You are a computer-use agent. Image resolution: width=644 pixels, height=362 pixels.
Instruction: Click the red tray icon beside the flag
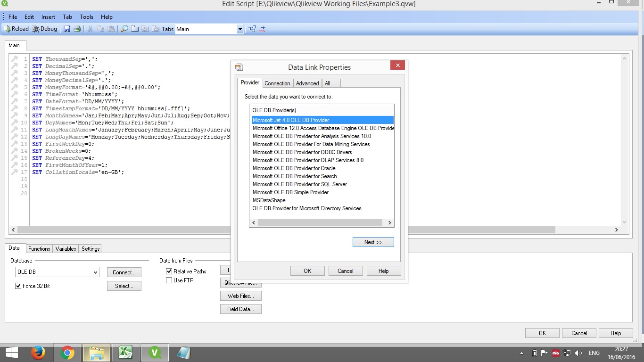(556, 353)
